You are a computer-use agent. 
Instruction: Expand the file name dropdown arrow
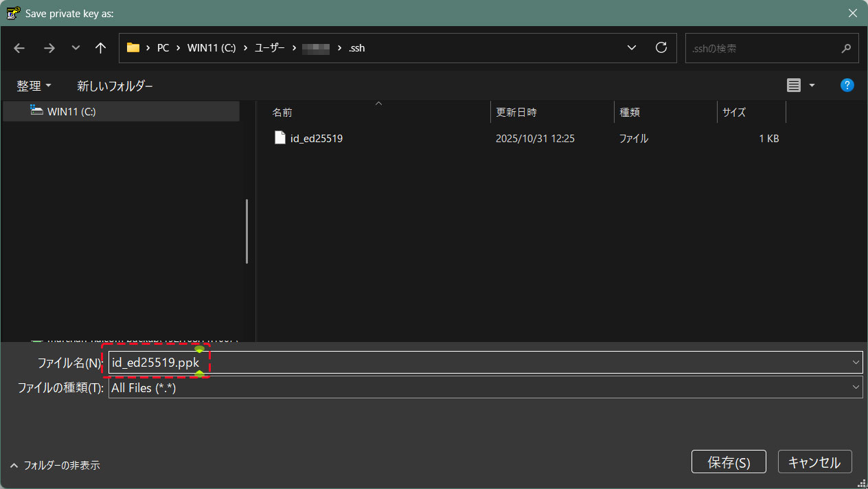pos(856,363)
